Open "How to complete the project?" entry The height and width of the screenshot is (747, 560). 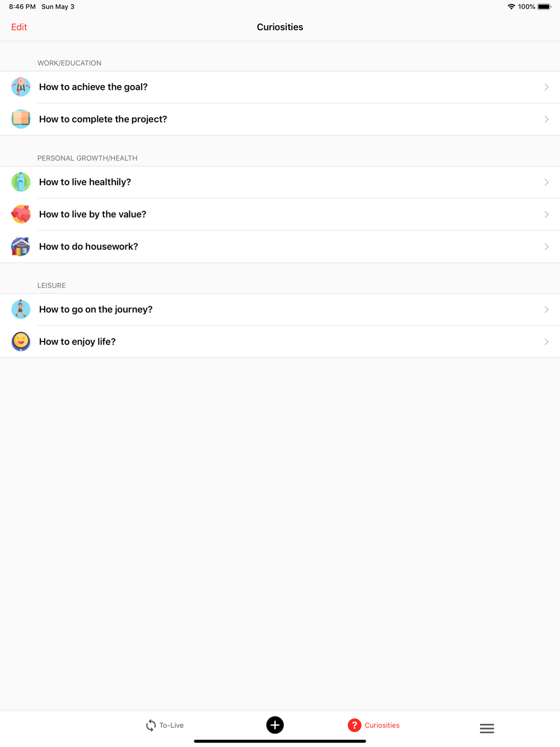[103, 119]
